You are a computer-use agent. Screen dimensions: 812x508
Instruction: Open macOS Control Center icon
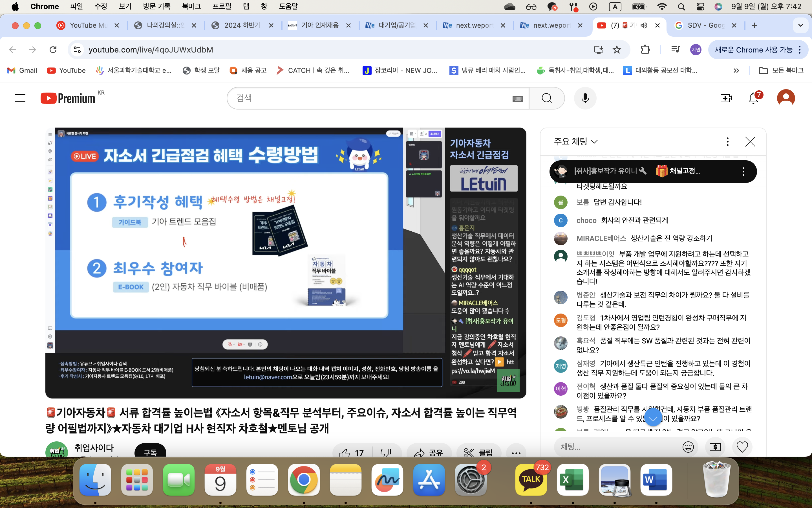click(x=700, y=6)
